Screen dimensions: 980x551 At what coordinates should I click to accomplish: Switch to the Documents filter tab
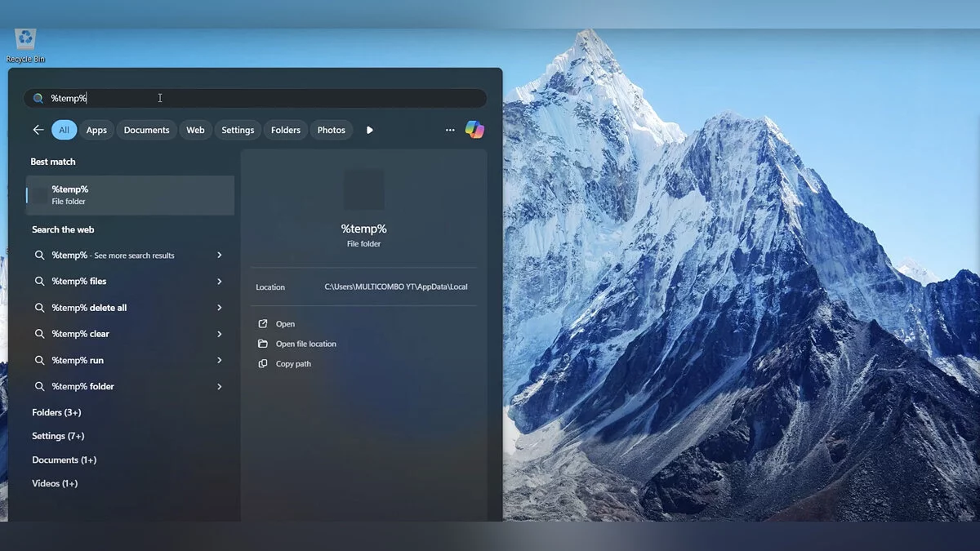click(147, 130)
